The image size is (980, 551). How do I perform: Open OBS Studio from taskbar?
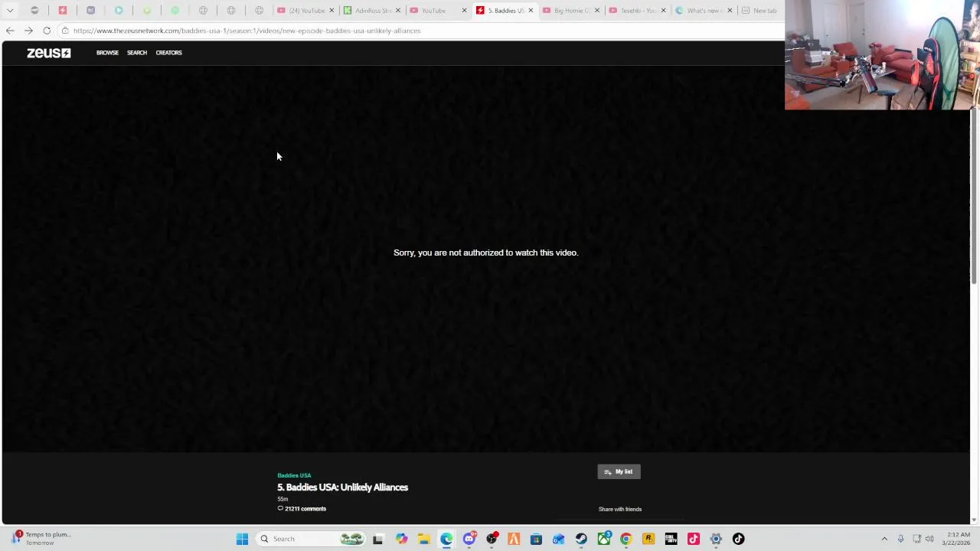click(x=492, y=539)
